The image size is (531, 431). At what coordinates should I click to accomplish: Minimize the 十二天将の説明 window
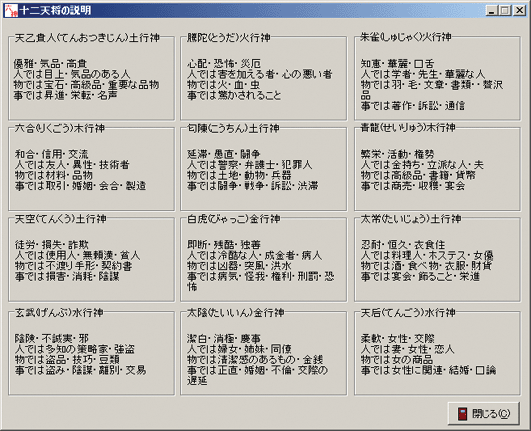point(492,10)
